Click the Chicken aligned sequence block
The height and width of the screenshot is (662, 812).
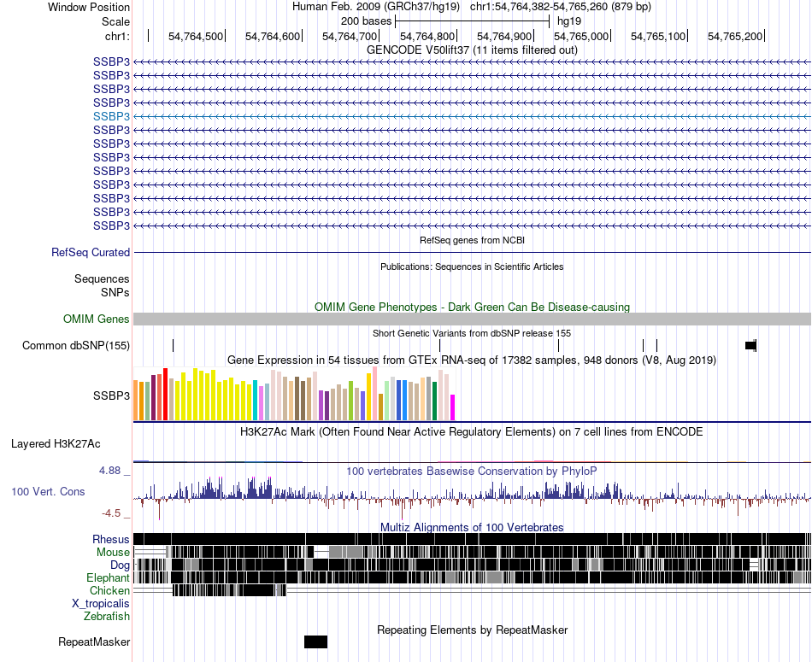click(x=229, y=590)
